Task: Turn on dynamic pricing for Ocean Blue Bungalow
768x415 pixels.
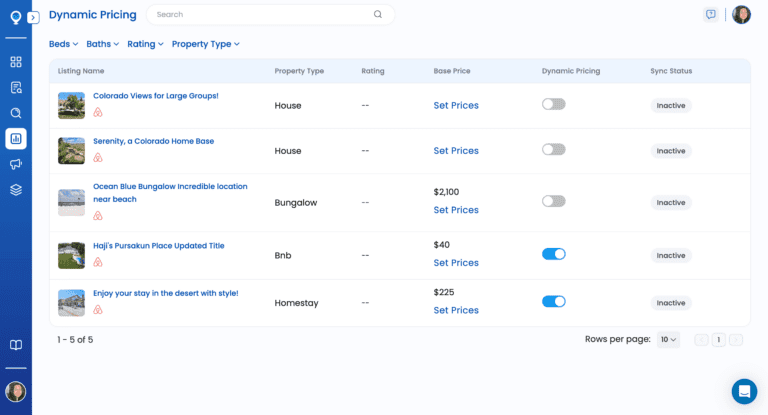Action: 553,201
